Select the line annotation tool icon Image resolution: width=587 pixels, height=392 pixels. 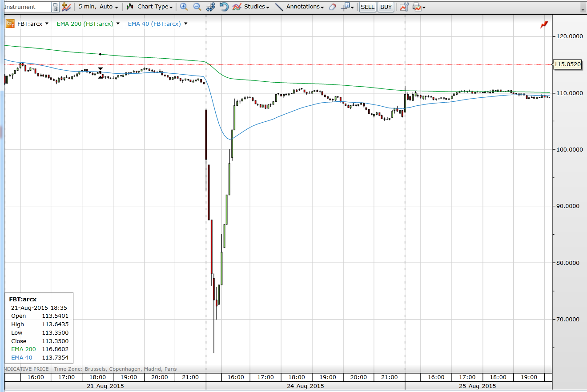coord(279,7)
